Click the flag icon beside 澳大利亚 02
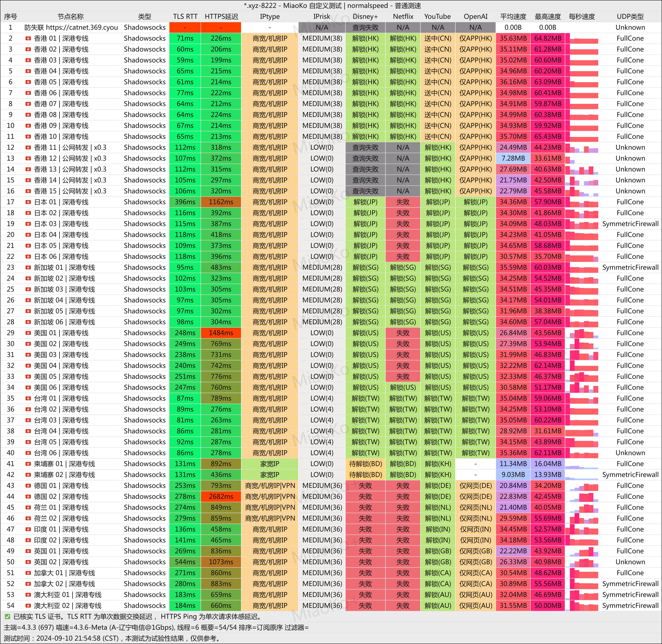The image size is (662, 644). (x=28, y=606)
